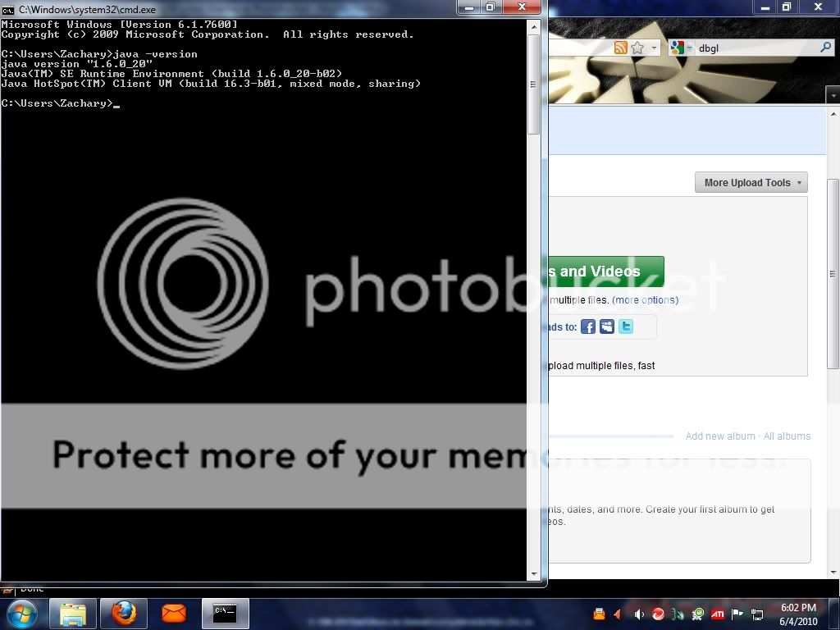Image resolution: width=840 pixels, height=630 pixels.
Task: Run the search with the magnifier icon
Action: (x=825, y=48)
